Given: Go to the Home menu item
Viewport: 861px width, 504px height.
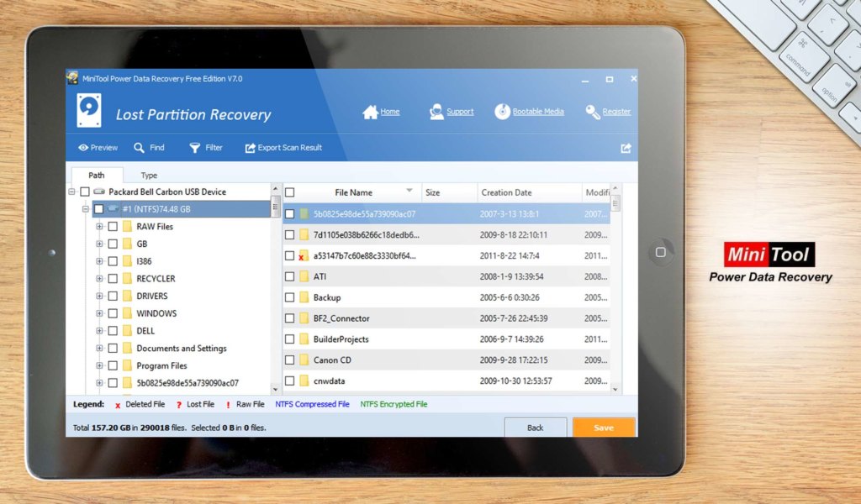Looking at the screenshot, I should point(381,111).
